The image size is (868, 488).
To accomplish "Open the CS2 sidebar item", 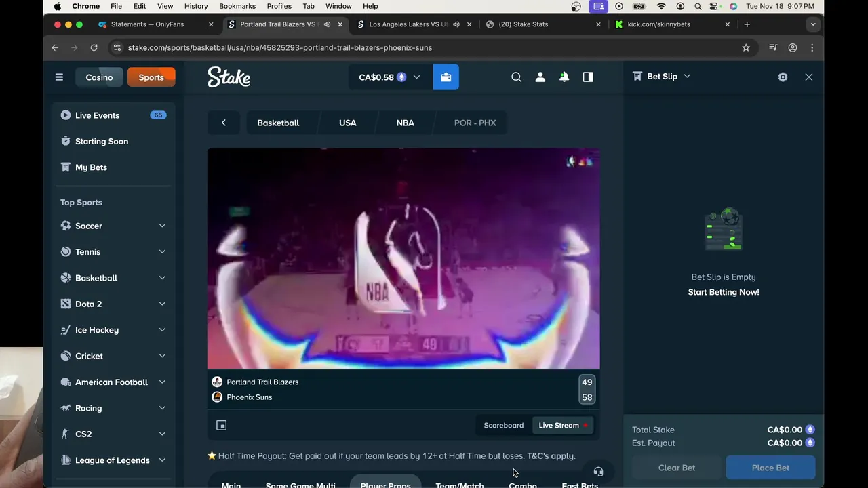I will click(114, 434).
